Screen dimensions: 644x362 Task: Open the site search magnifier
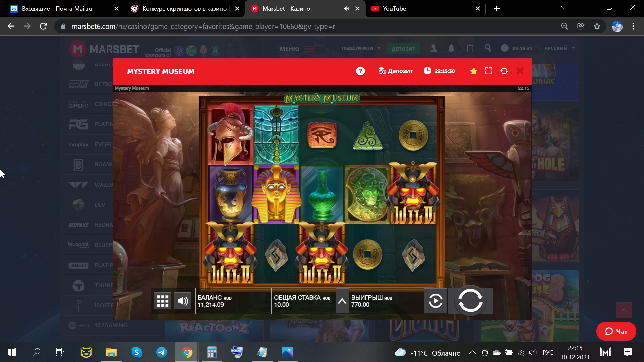coord(488,48)
